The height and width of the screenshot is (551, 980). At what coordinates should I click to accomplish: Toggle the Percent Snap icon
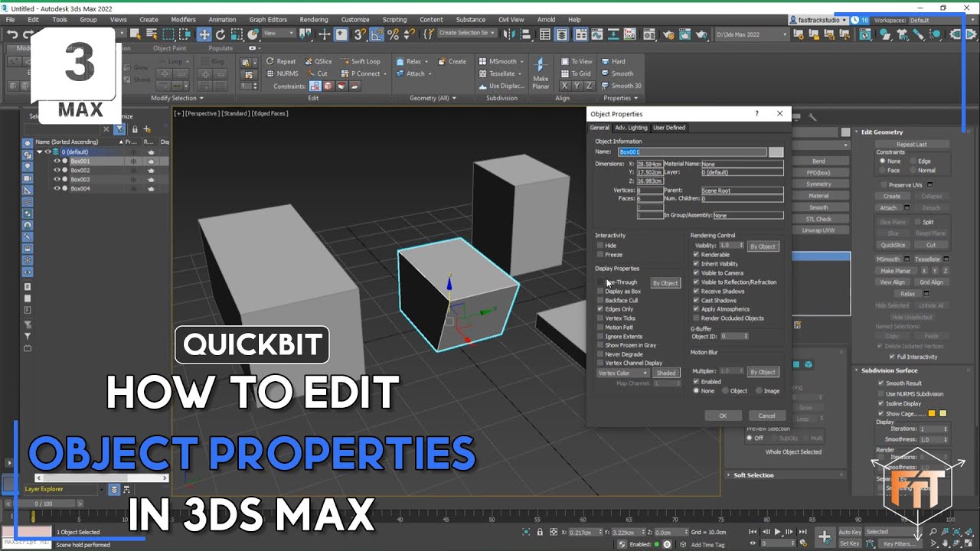pos(394,34)
